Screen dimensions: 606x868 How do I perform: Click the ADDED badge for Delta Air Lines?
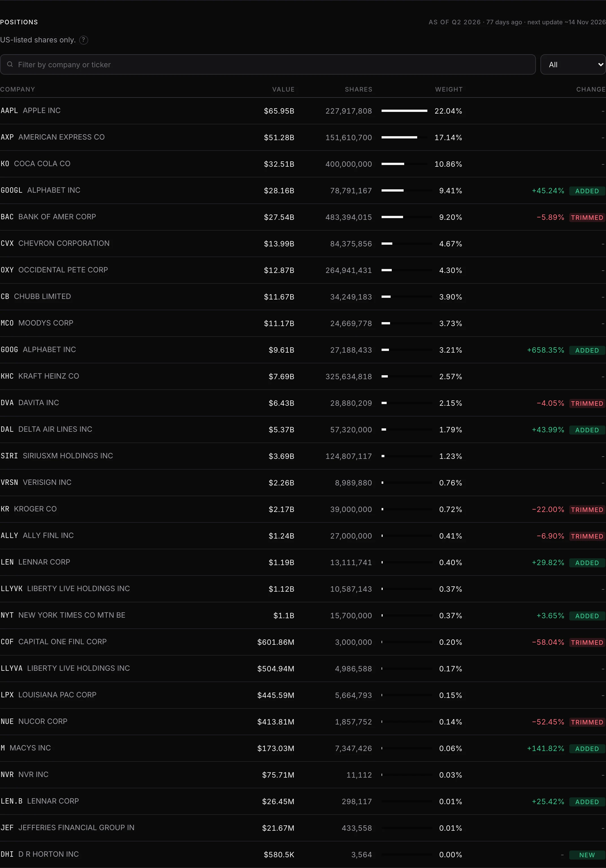coord(587,430)
